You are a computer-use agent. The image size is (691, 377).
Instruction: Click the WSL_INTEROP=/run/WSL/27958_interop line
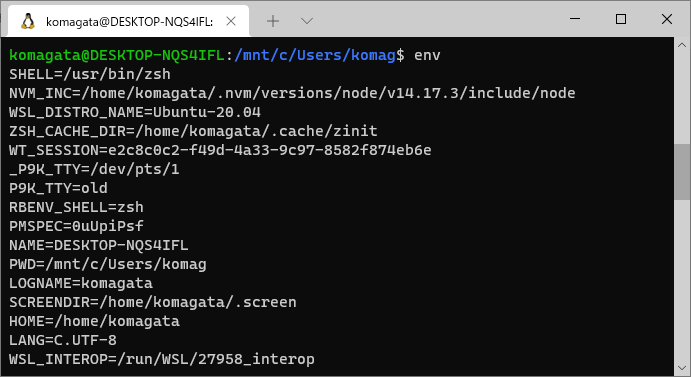point(162,359)
